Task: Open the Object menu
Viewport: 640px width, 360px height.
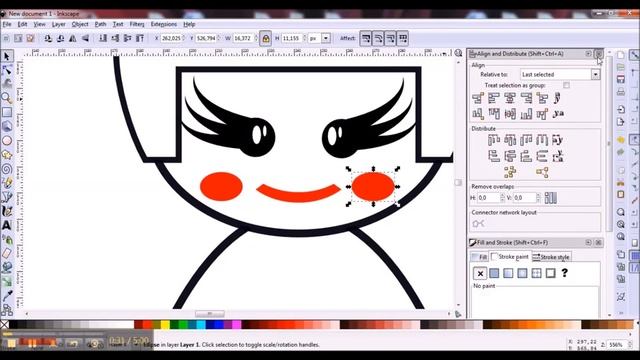Action: (80, 24)
